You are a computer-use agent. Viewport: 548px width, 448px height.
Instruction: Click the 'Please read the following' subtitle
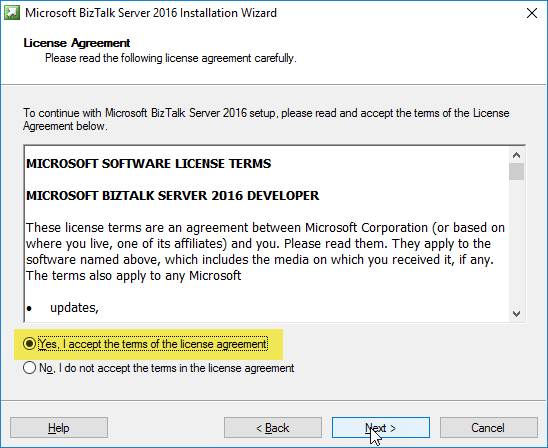pos(171,58)
